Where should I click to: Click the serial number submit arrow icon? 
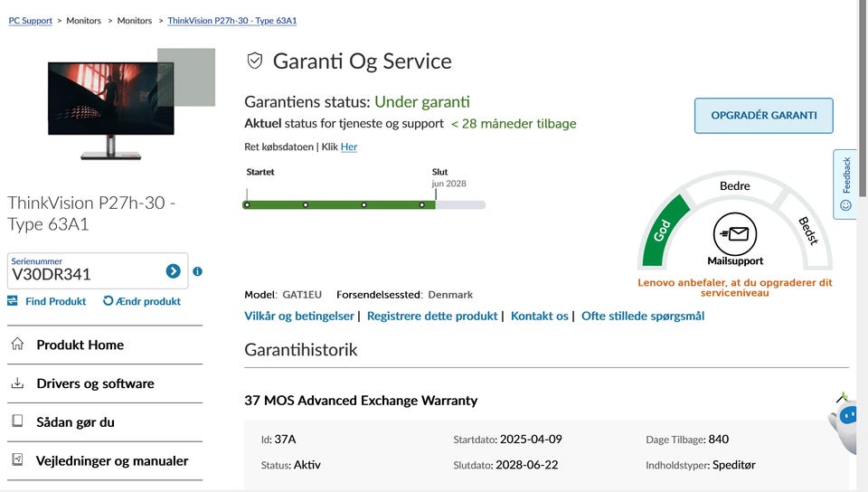click(173, 271)
